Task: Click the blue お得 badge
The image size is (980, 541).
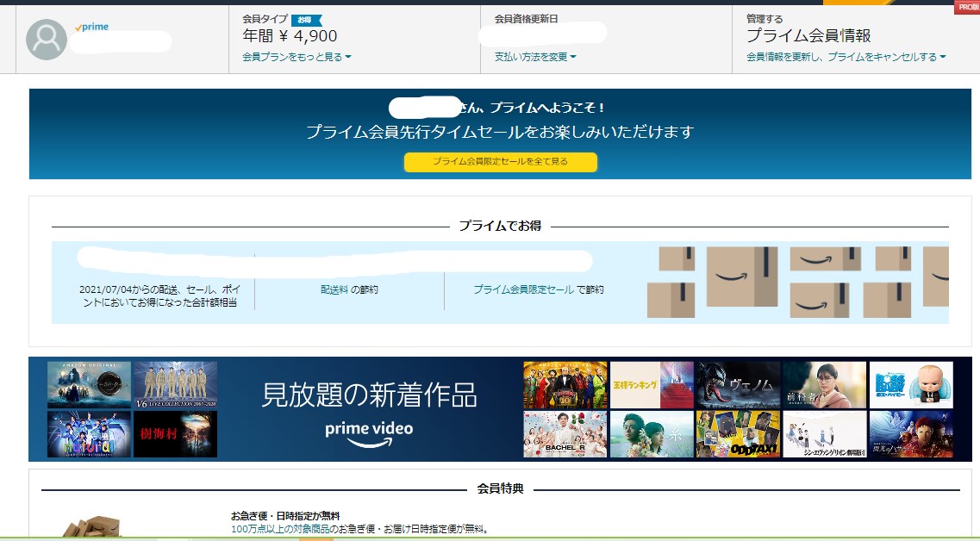Action: pyautogui.click(x=306, y=20)
